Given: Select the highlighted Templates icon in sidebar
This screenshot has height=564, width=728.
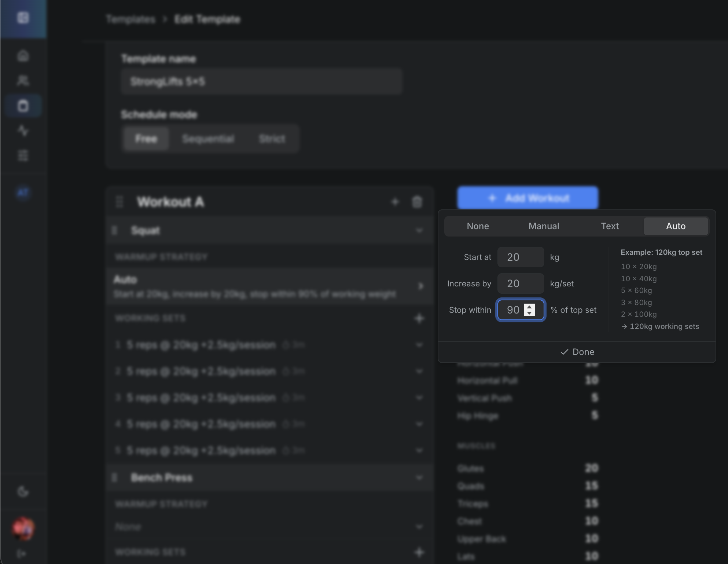Looking at the screenshot, I should click(x=23, y=105).
